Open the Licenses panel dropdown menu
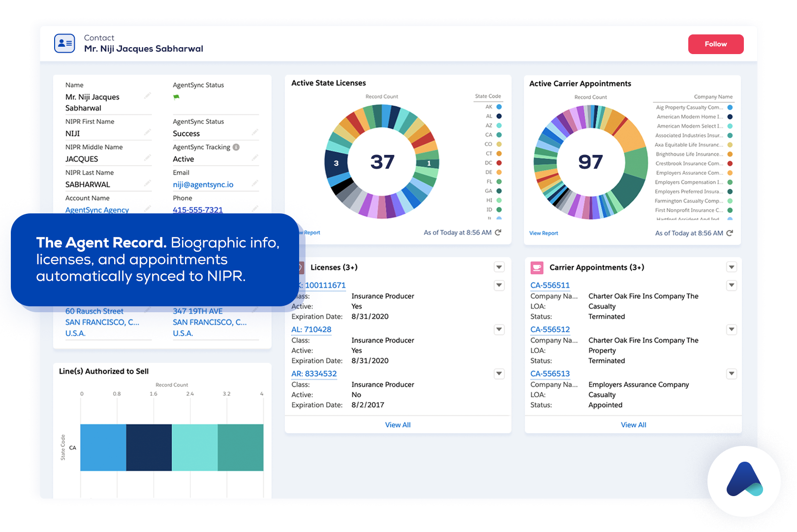 pyautogui.click(x=499, y=267)
